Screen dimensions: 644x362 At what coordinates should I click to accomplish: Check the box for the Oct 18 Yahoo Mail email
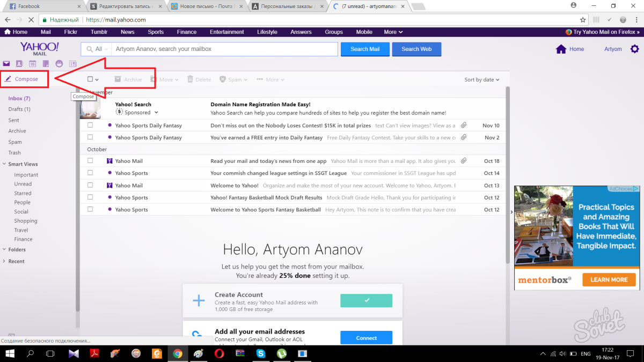pos(90,161)
